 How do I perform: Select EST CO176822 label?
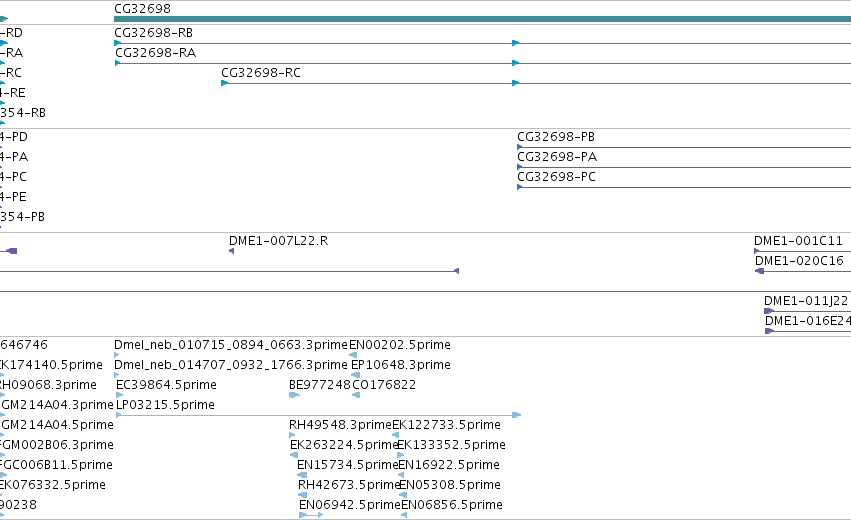(x=384, y=385)
